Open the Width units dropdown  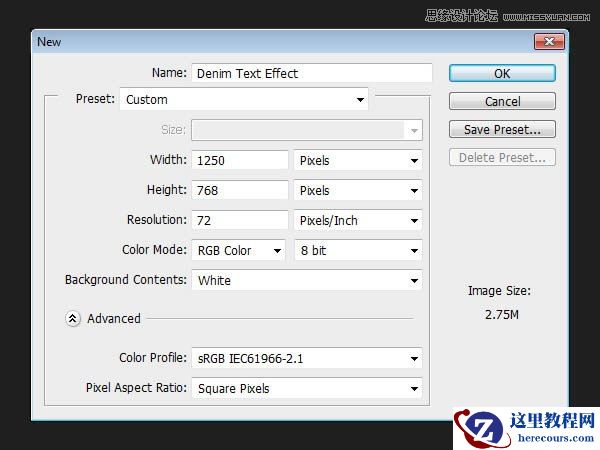click(358, 160)
